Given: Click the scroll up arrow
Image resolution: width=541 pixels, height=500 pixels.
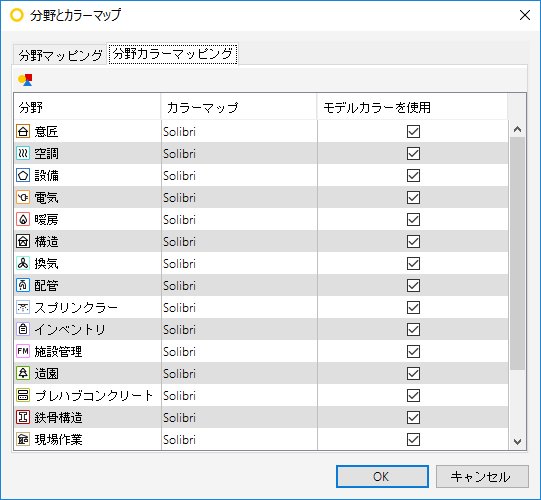Looking at the screenshot, I should pyautogui.click(x=517, y=129).
